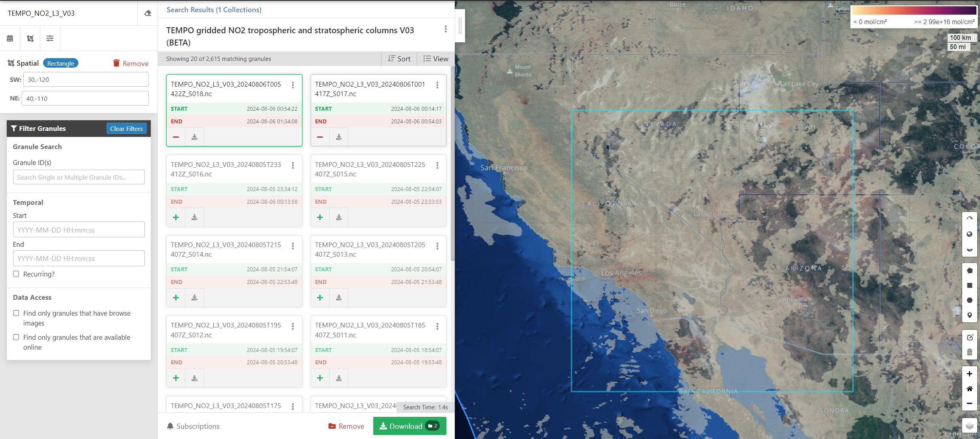Open the View options dropdown
The image size is (980, 439).
tap(436, 59)
